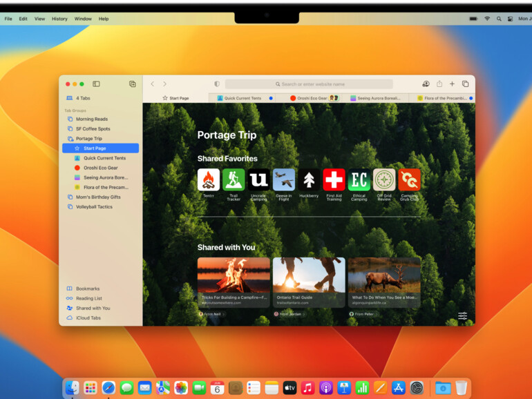Viewport: 532px width, 399px height.
Task: Open the Tentrr favorite icon
Action: (x=209, y=179)
